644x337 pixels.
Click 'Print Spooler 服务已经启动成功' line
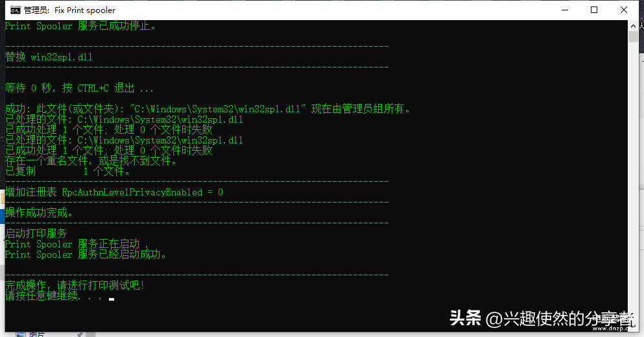pyautogui.click(x=86, y=255)
